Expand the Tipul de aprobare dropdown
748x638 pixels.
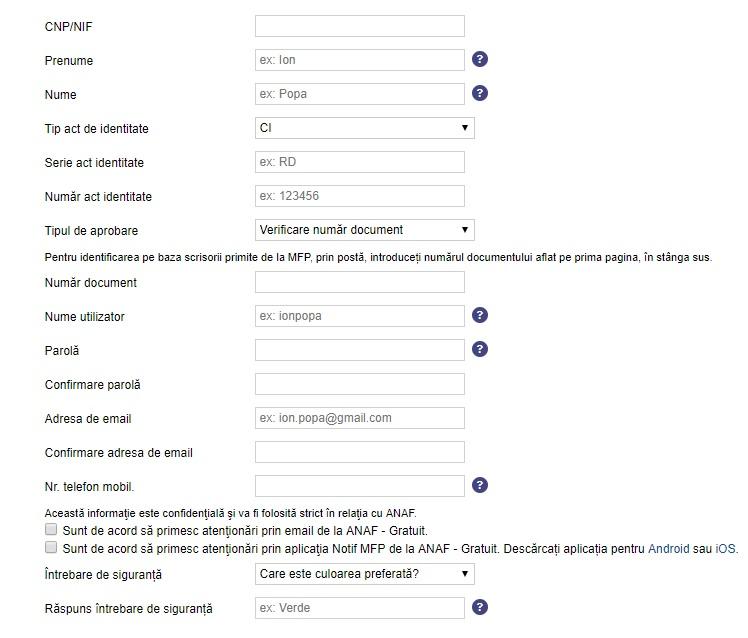(364, 230)
